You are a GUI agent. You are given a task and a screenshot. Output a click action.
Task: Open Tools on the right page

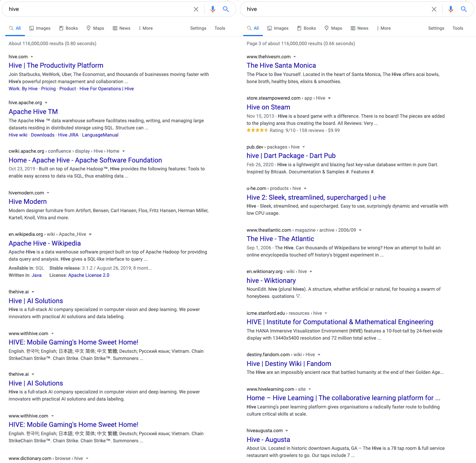click(x=458, y=28)
